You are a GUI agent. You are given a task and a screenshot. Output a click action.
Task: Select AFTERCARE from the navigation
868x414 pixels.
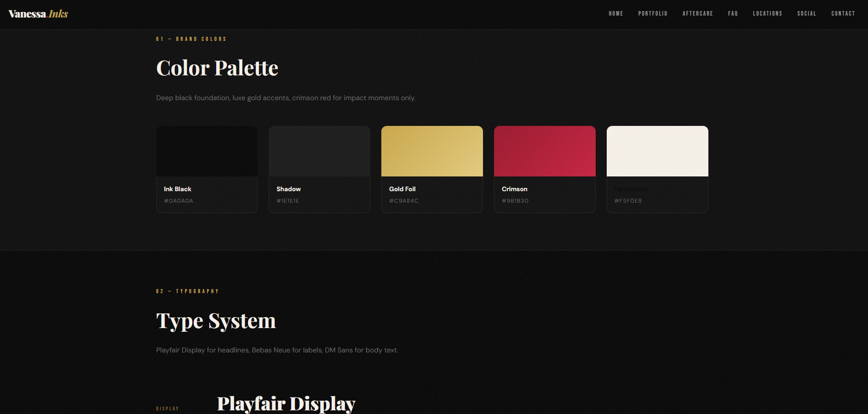point(697,13)
